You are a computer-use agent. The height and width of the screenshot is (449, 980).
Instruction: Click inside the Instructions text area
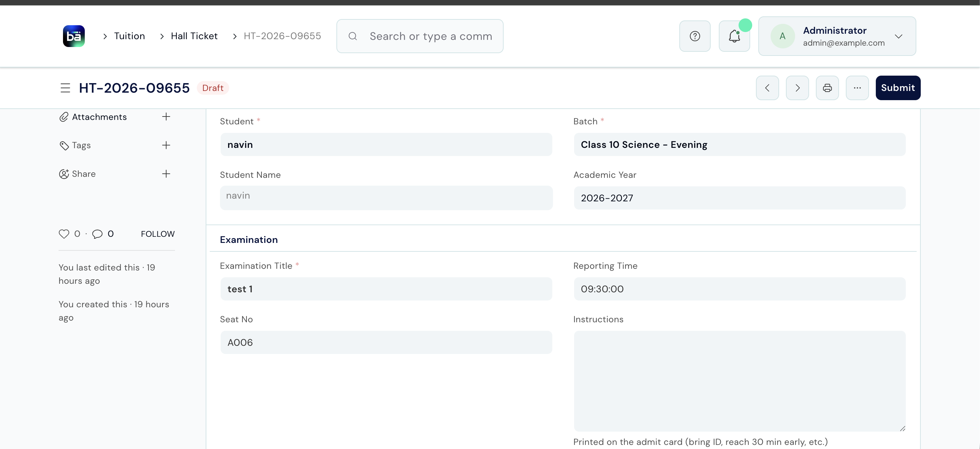(739, 381)
